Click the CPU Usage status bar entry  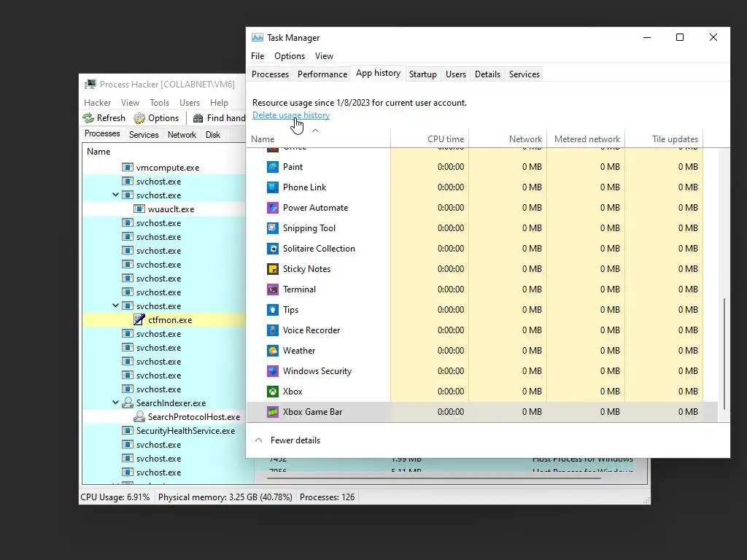point(115,497)
